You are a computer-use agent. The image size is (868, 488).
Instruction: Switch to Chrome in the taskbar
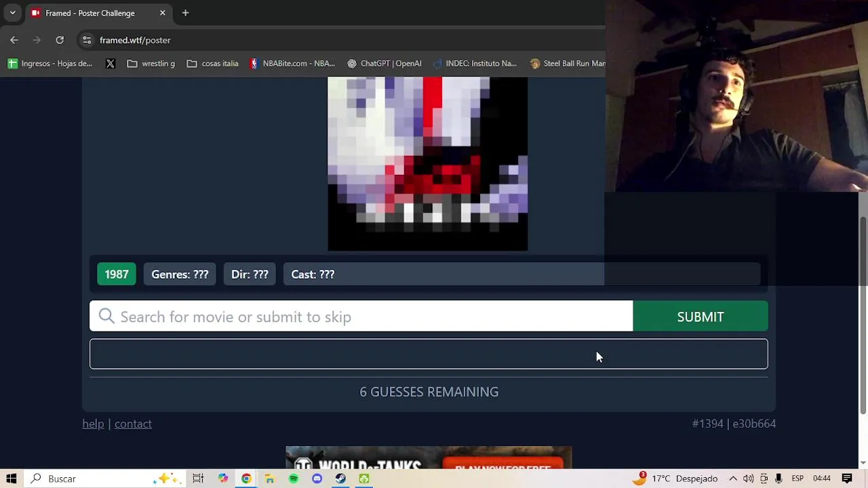pyautogui.click(x=246, y=479)
